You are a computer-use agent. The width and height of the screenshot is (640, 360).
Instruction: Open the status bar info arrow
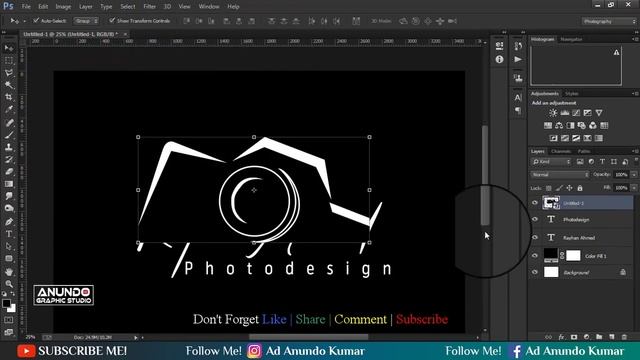point(136,338)
